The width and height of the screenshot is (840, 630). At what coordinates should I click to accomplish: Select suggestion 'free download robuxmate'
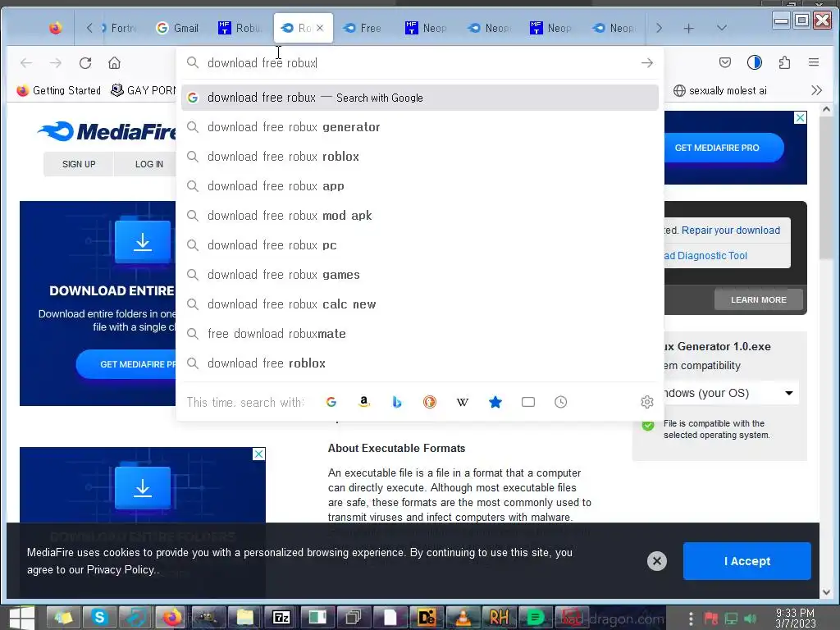point(419,333)
